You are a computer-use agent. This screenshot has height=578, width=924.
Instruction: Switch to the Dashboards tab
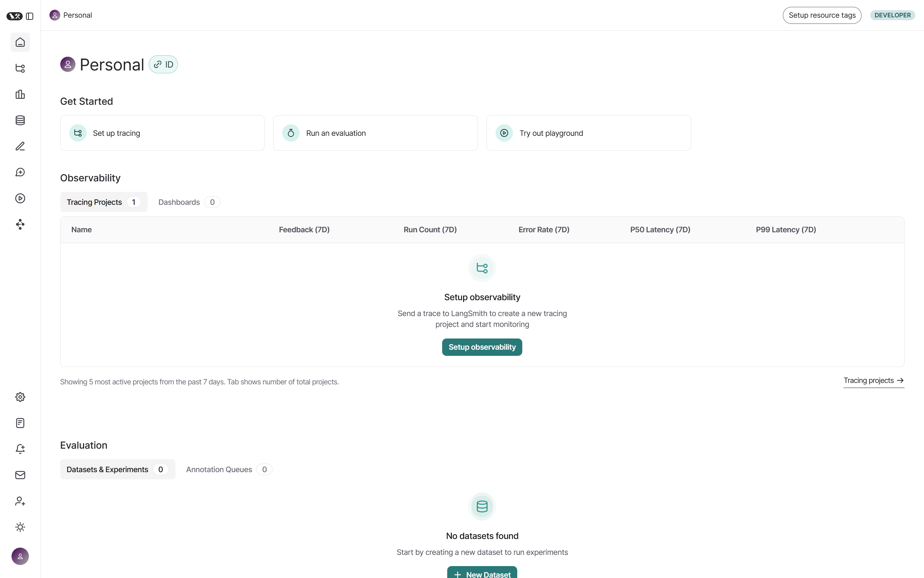[x=189, y=202]
